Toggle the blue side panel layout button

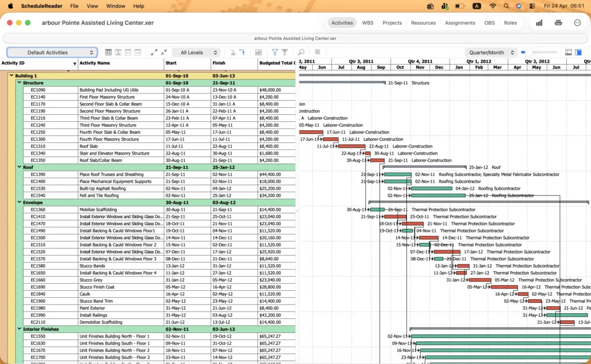pos(578,52)
